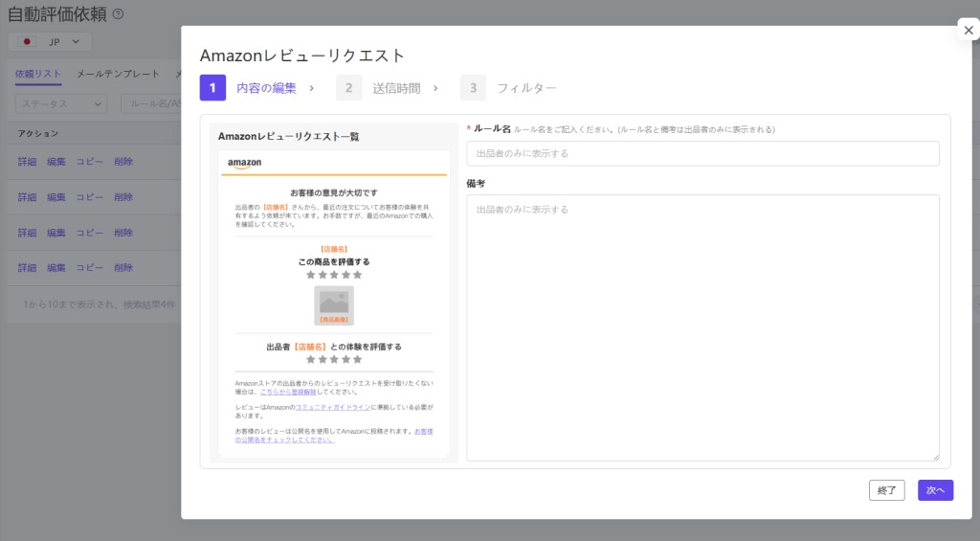
Task: Open the ステータス dropdown filter
Action: coord(61,103)
